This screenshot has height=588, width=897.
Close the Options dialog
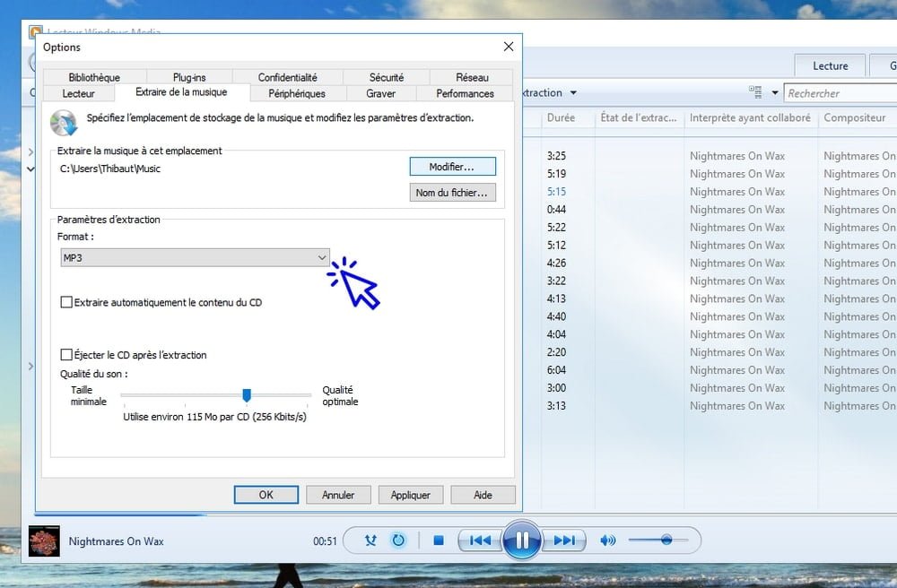509,47
